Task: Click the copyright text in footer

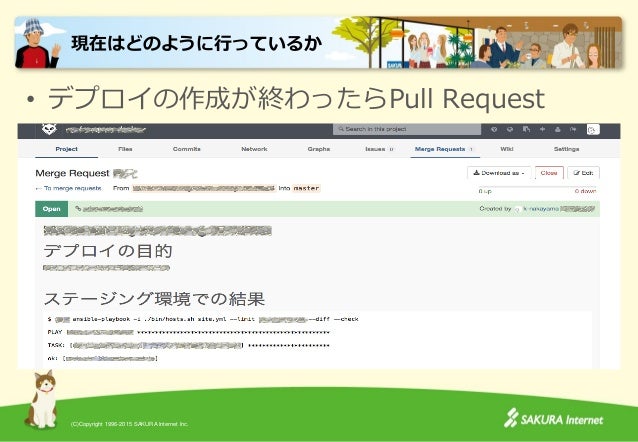Action: (129, 424)
